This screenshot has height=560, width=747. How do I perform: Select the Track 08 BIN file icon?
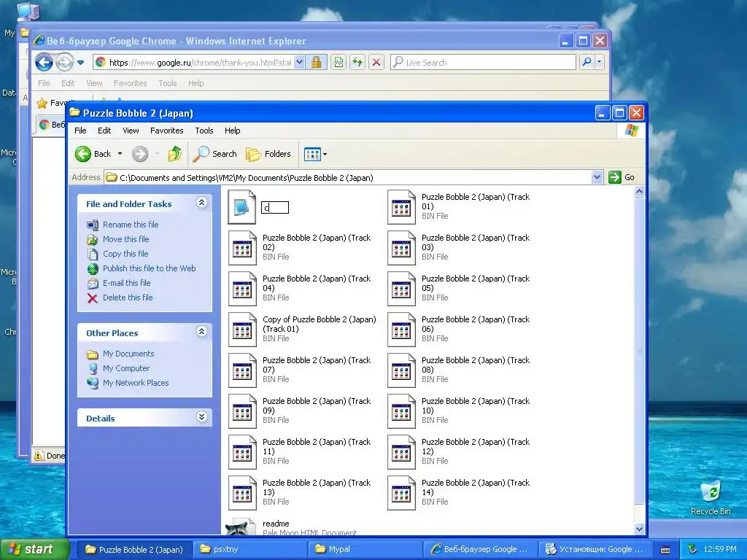[401, 370]
